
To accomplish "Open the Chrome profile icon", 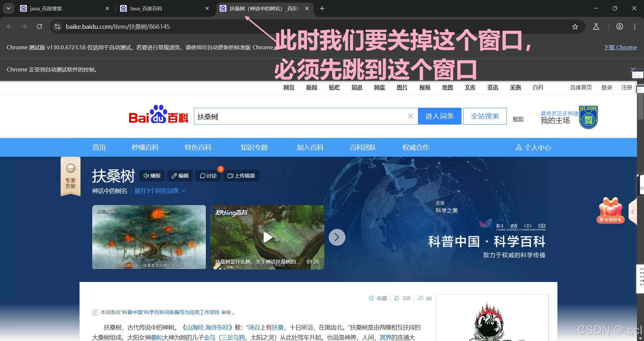I will click(620, 27).
